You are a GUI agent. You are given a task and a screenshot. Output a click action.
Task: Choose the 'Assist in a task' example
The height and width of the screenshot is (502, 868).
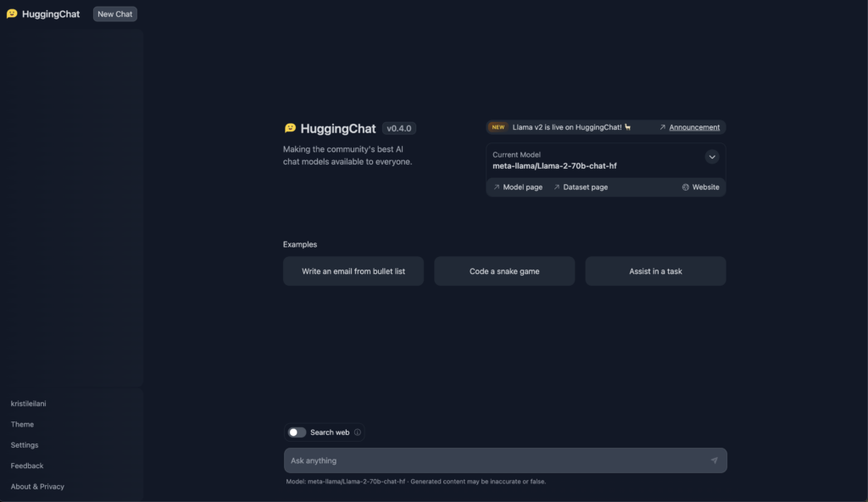(x=655, y=271)
